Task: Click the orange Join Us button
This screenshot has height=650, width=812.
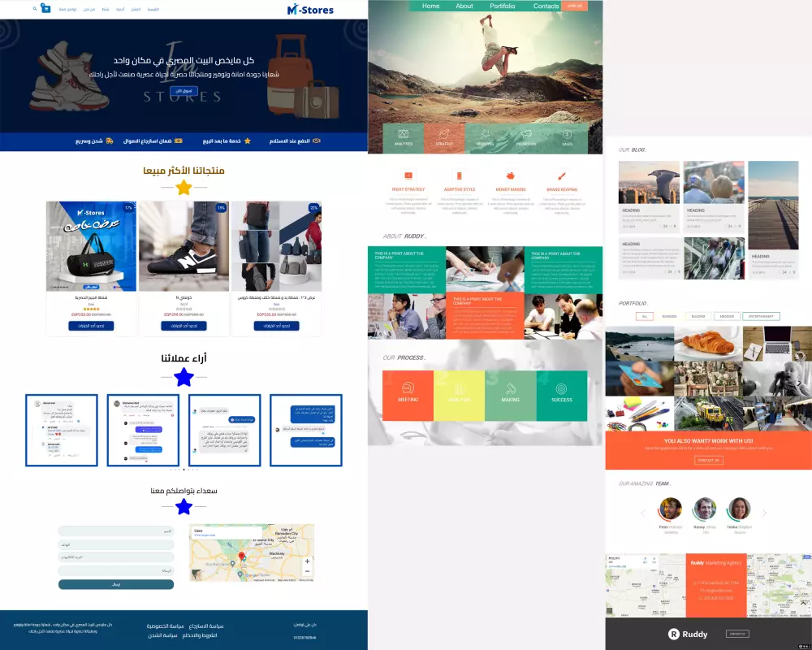Action: tap(574, 6)
